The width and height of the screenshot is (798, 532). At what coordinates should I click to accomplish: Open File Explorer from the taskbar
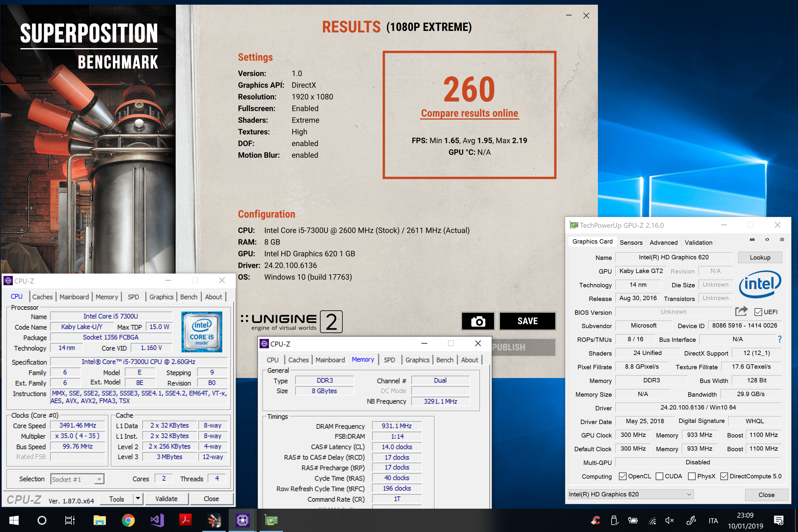pyautogui.click(x=99, y=520)
